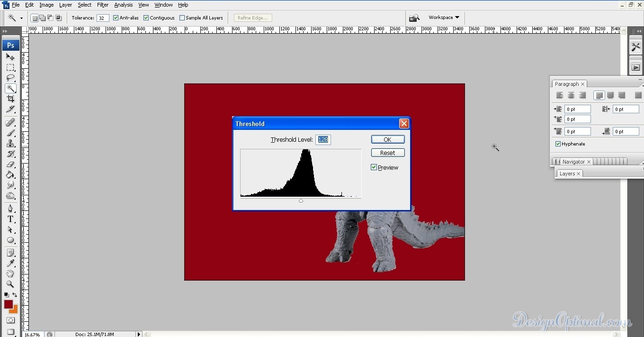Viewport: 644px width, 337px height.
Task: Open the tool presets panel icon
Action: click(x=635, y=47)
